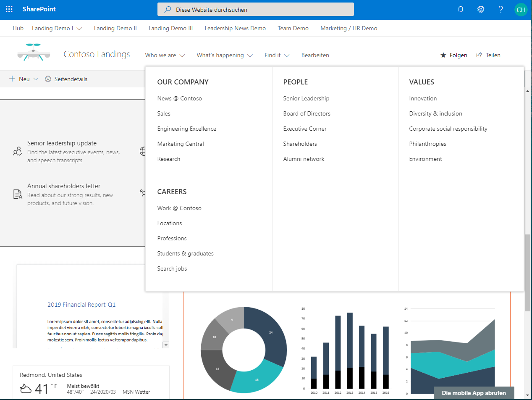532x400 pixels.
Task: Focus the Diese Website durchsuchen search box
Action: (x=256, y=9)
